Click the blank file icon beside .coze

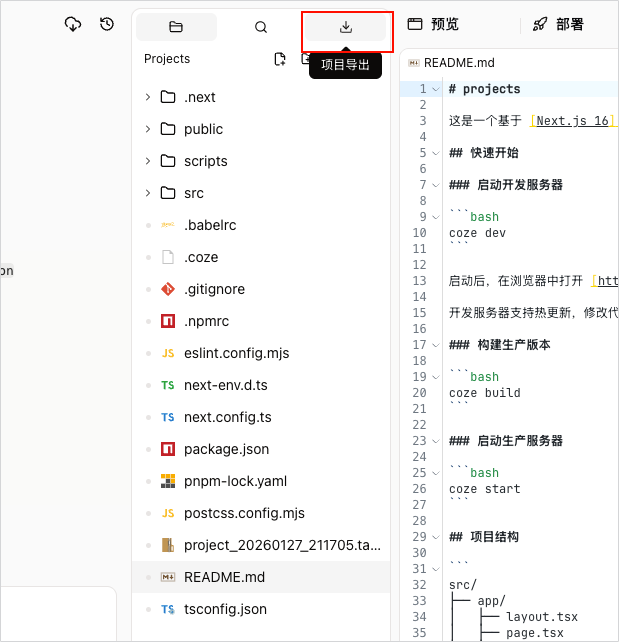[x=168, y=257]
